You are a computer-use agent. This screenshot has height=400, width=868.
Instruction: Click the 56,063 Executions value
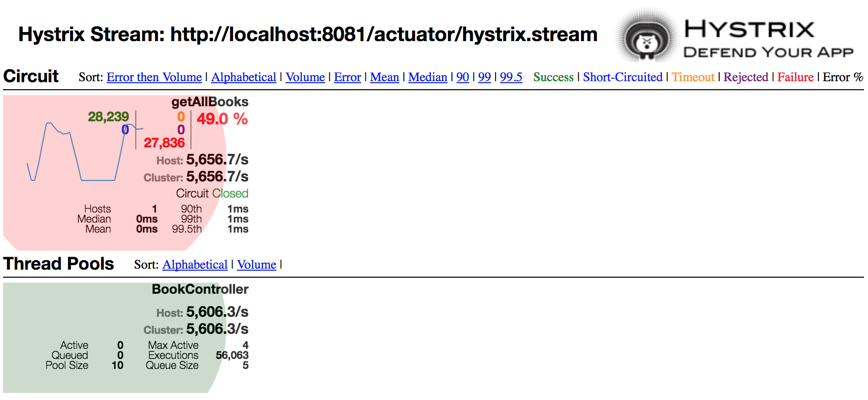tap(232, 355)
